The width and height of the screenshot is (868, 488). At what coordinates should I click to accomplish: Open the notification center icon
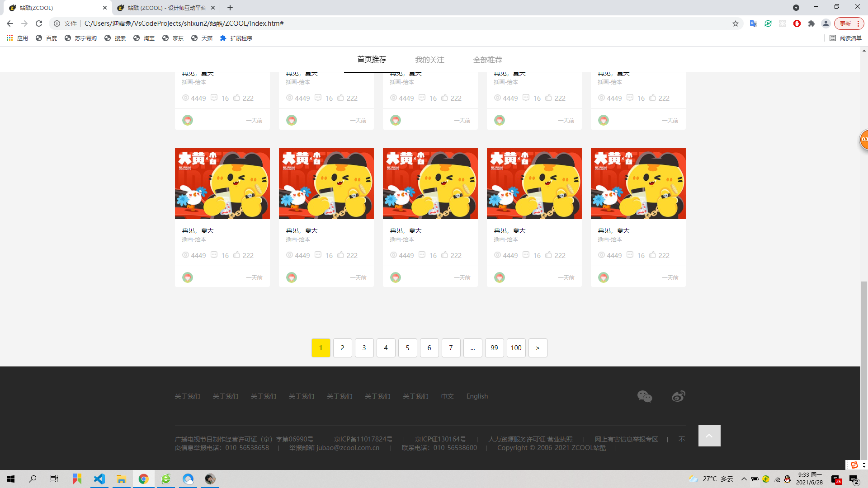pyautogui.click(x=854, y=479)
